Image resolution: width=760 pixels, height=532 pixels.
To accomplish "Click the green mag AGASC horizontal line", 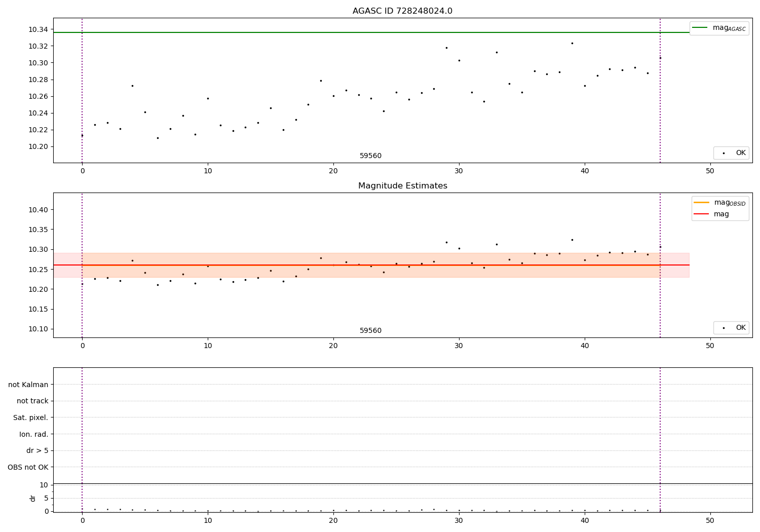I will click(371, 32).
